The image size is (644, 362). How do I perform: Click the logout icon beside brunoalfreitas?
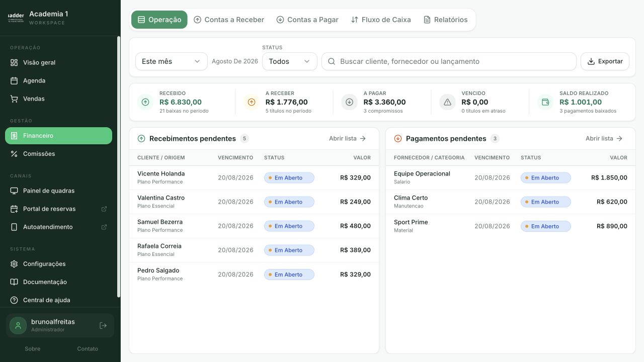[x=103, y=325]
